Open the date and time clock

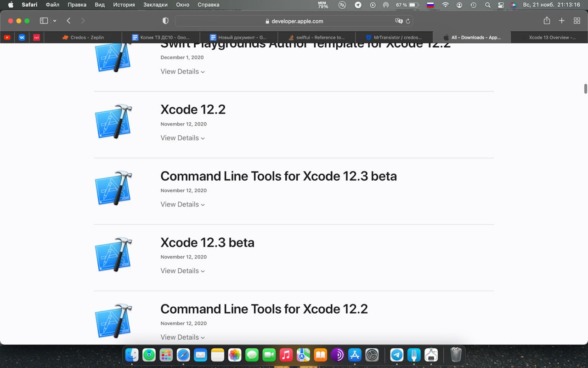coord(551,5)
